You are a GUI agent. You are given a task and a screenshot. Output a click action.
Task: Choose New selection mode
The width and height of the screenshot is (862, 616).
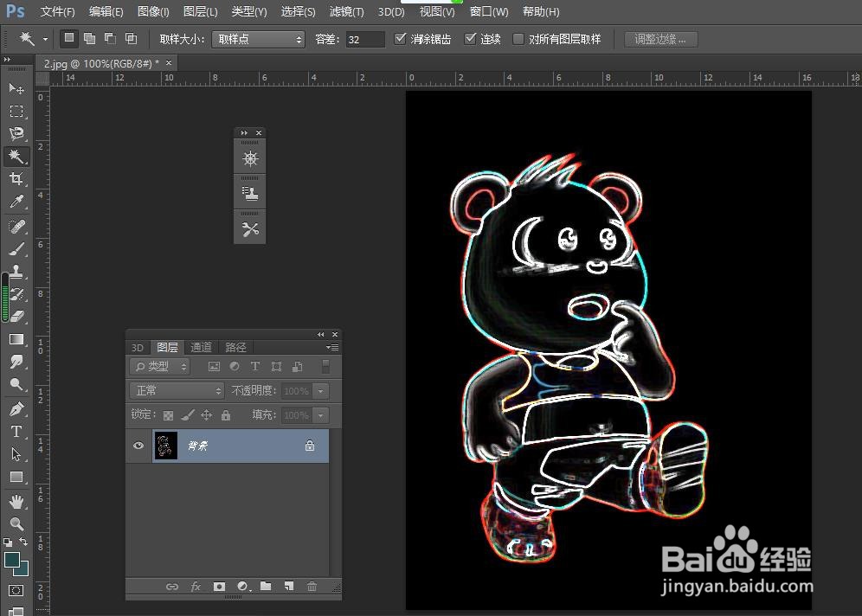click(68, 38)
